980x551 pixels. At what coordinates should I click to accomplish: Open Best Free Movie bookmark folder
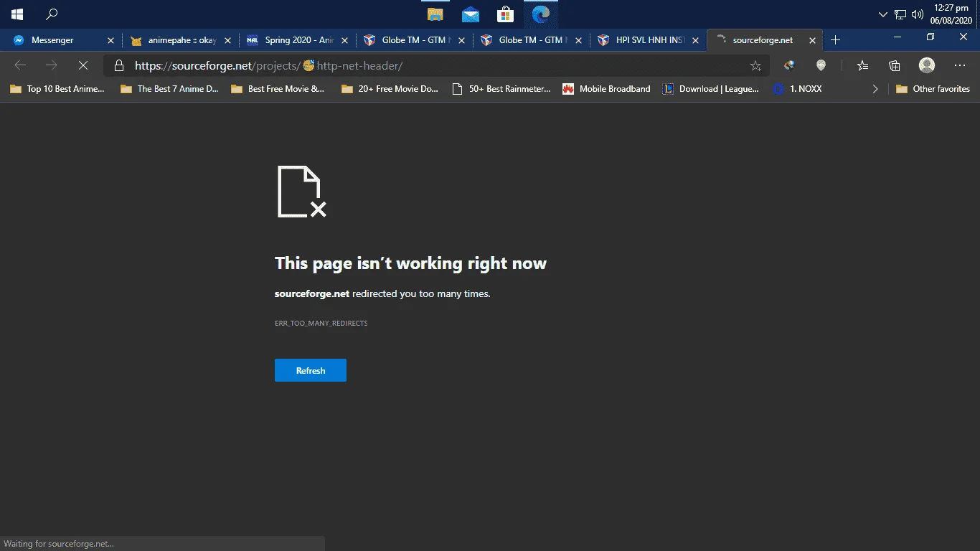click(x=278, y=89)
